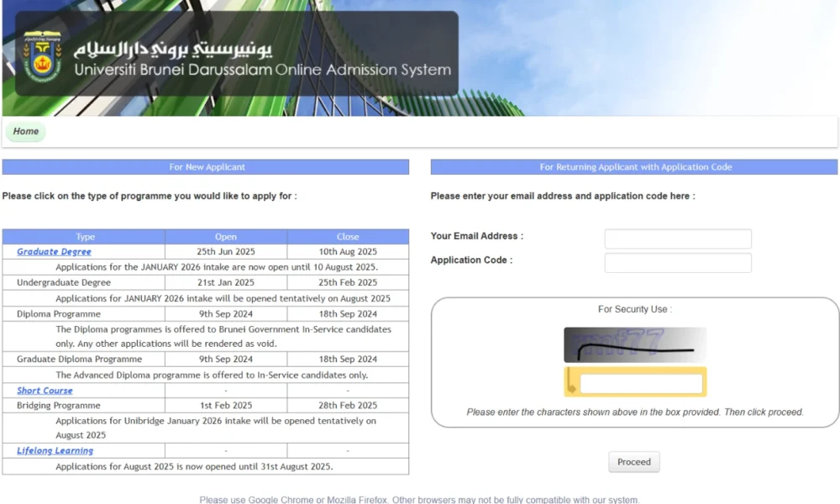Open the Lifelong Learning link
Screen dimensions: 840x504
55,451
